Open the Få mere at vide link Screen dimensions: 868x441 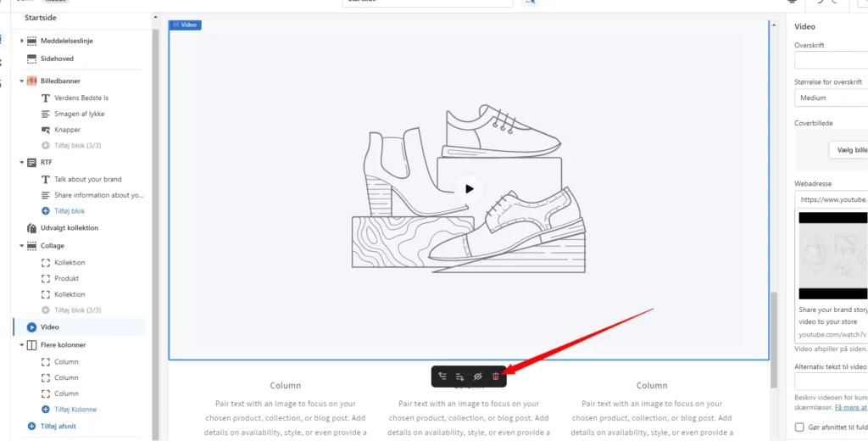coord(851,408)
